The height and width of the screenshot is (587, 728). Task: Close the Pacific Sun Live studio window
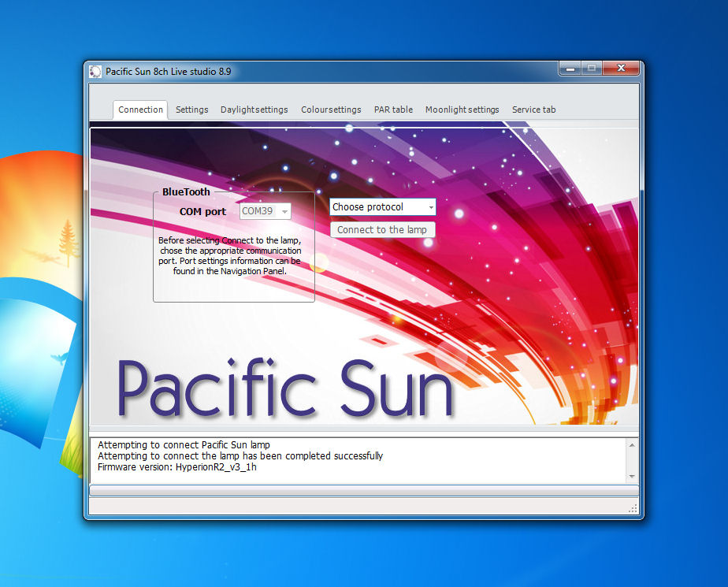621,69
